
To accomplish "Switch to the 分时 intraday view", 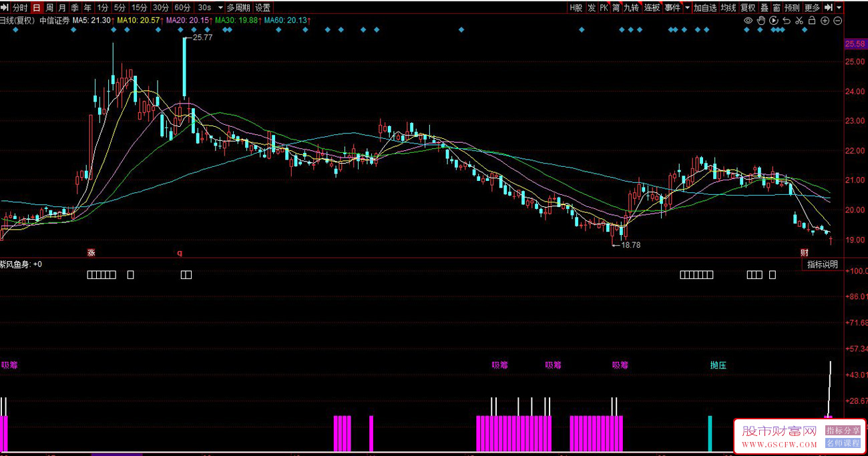I will click(20, 7).
